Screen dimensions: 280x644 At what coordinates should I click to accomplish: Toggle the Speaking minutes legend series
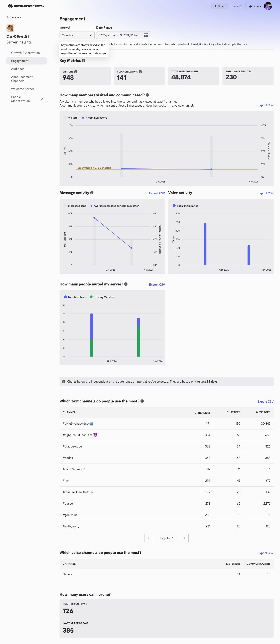pos(185,206)
